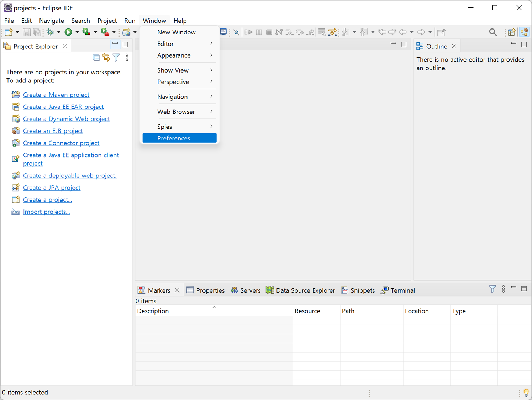Collapse All in Project Explorer
The image size is (532, 400).
click(x=96, y=58)
